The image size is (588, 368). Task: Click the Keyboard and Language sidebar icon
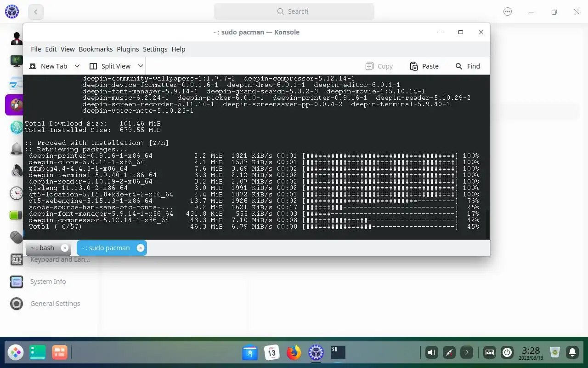(x=17, y=259)
